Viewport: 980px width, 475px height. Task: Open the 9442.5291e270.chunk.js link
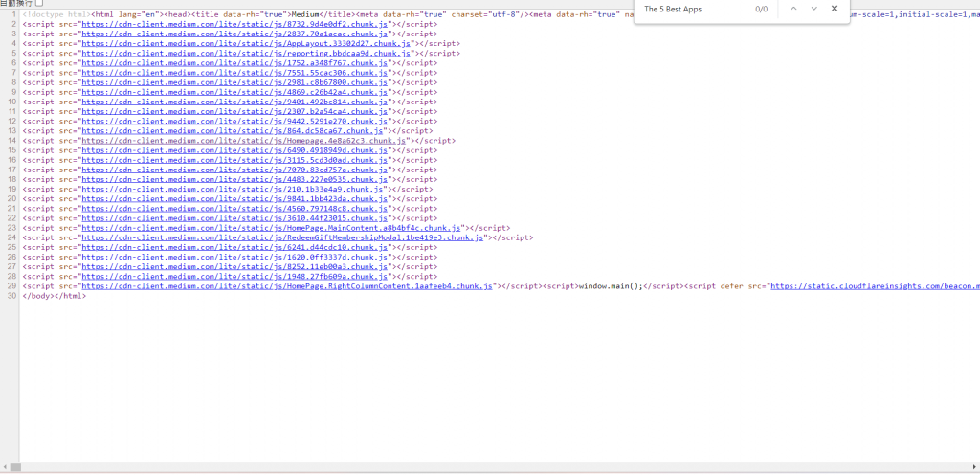click(x=235, y=122)
